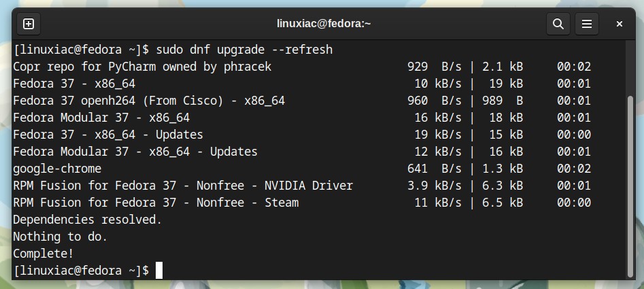The height and width of the screenshot is (289, 644).
Task: Click the last prompt [linuxiac@fedora ~]$
Action: click(81, 271)
